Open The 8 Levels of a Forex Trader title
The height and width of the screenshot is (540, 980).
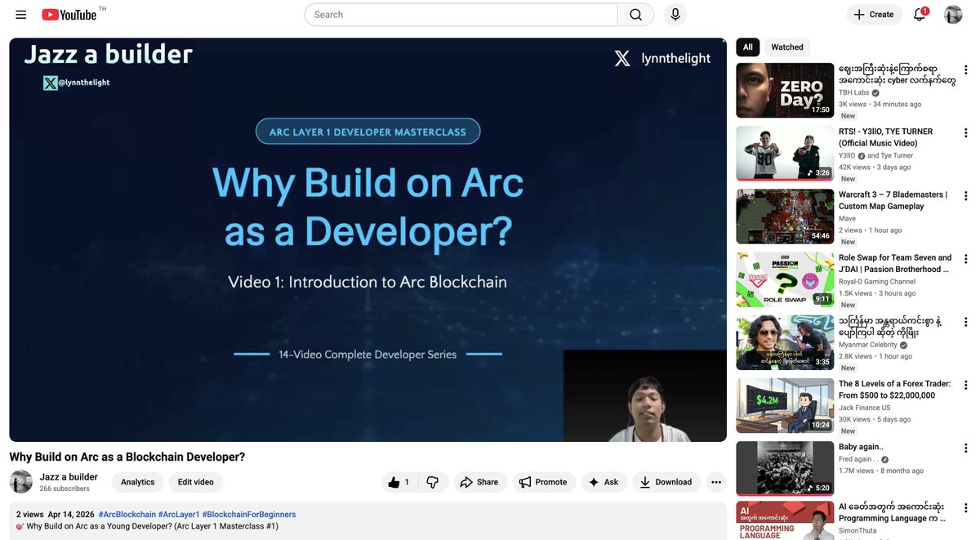pos(894,389)
